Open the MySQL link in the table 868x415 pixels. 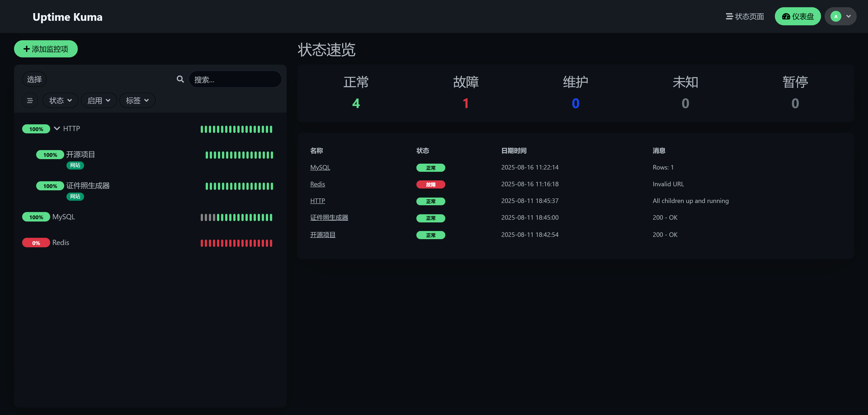point(320,167)
